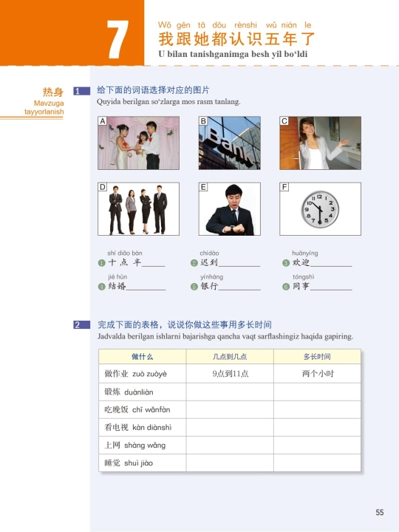This screenshot has height=532, width=399.
Task: Click lesson title 我跟她都认识五年了
Action: 236,39
